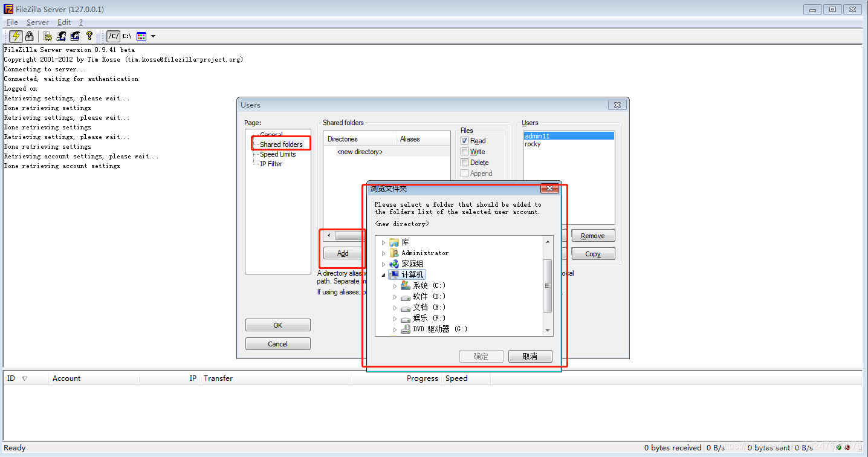The image size is (868, 457).
Task: Click the 确定 button in browse dialog
Action: (x=481, y=356)
